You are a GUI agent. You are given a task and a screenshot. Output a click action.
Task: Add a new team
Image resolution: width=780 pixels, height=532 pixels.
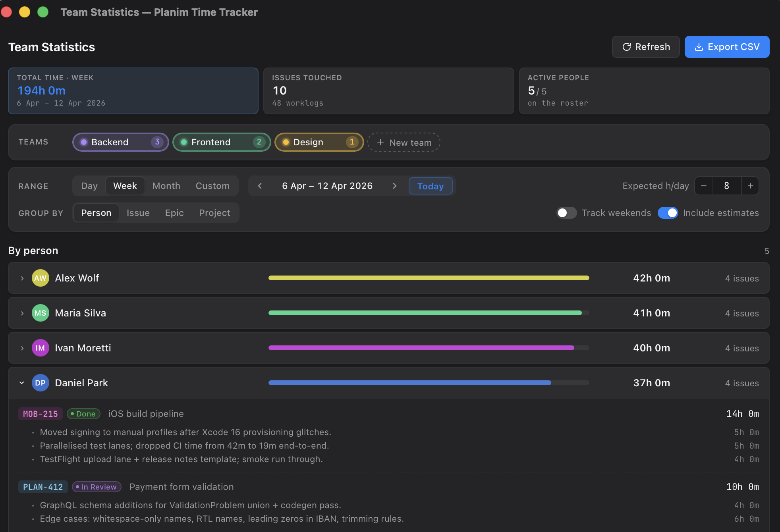point(404,142)
